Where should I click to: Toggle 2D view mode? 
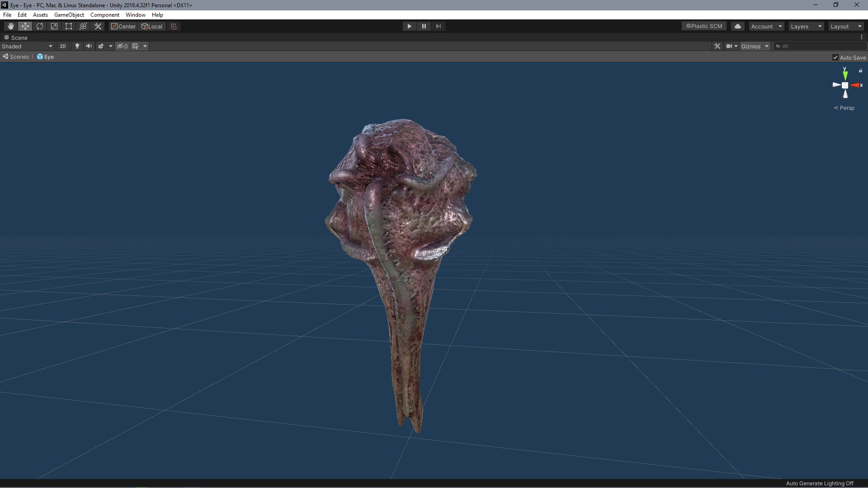click(x=63, y=46)
